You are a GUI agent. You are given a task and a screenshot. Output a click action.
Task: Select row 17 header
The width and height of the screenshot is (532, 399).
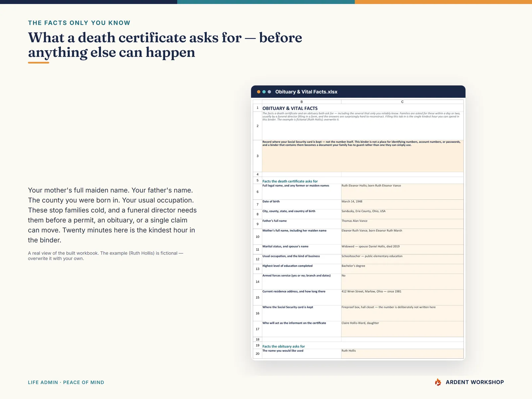click(257, 329)
